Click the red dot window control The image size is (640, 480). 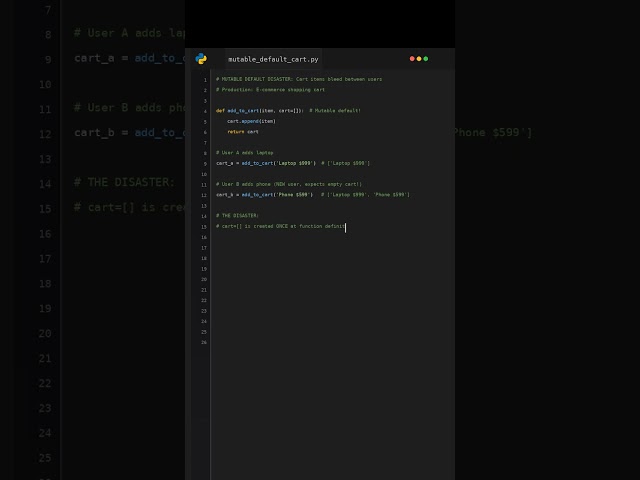pyautogui.click(x=412, y=59)
